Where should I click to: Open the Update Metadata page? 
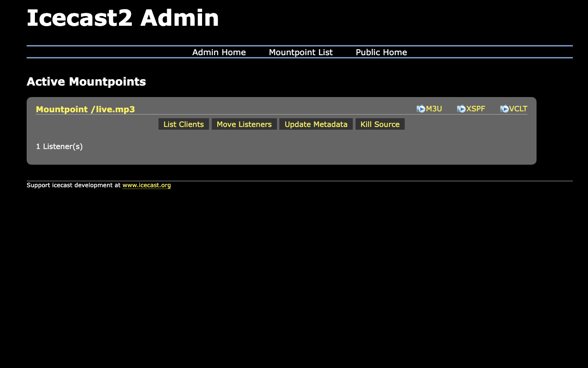click(316, 124)
